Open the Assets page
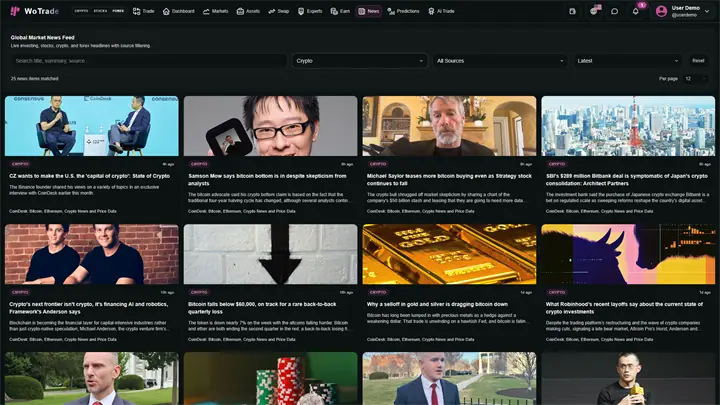Viewport: 720px width, 405px height. 248,11
